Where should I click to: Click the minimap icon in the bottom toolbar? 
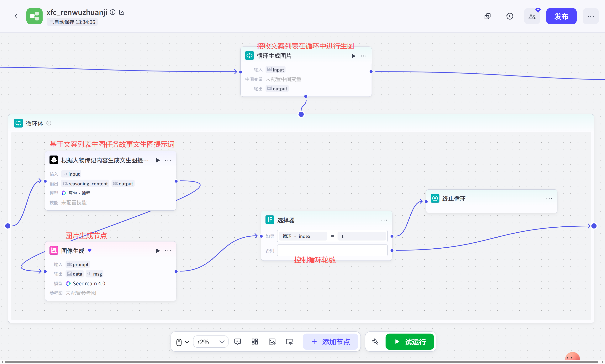click(289, 341)
